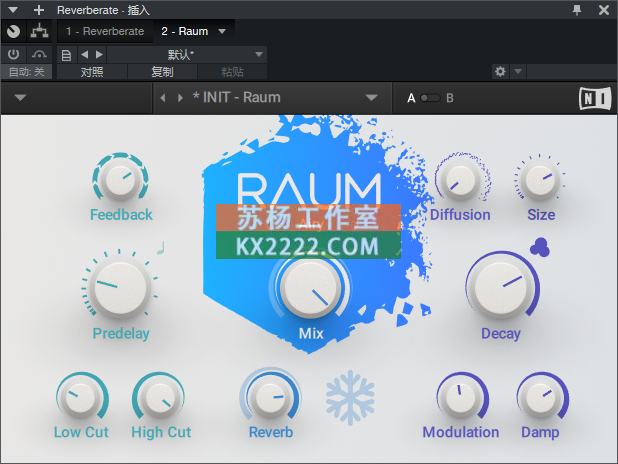The width and height of the screenshot is (618, 464).
Task: Toggle the snowflake Freeze button
Action: [350, 397]
